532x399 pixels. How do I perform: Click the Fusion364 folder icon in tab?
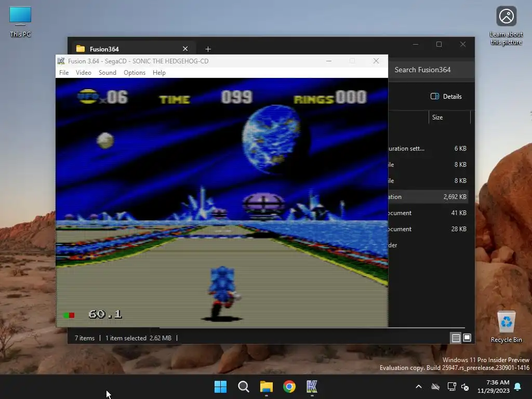pos(81,49)
